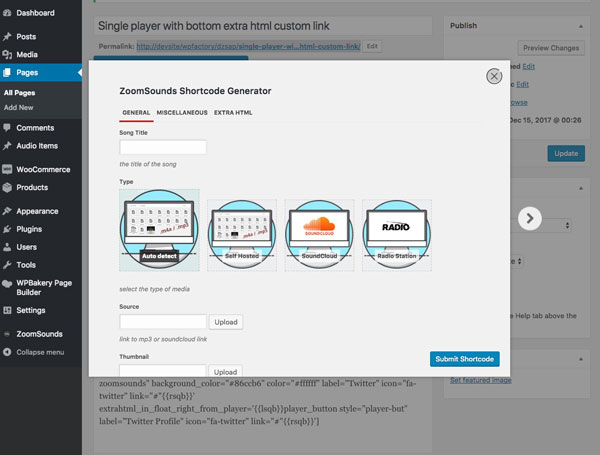600x455 pixels.
Task: Go to WooCommerce in sidebar
Action: pos(43,169)
